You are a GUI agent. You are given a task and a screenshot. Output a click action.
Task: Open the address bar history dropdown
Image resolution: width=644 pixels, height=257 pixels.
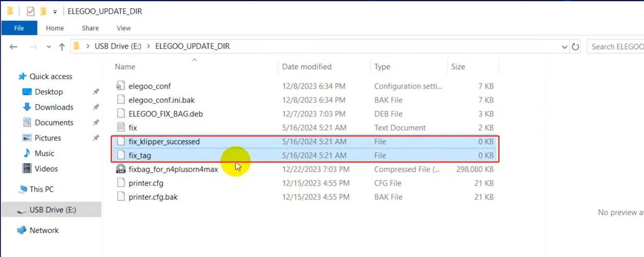[x=564, y=47]
